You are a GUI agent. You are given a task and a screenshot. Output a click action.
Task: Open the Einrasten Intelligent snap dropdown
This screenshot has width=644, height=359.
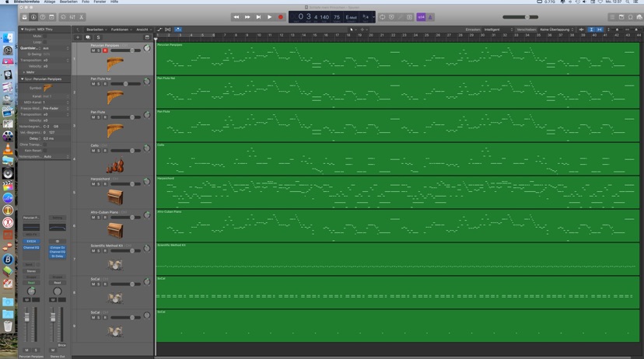click(499, 30)
